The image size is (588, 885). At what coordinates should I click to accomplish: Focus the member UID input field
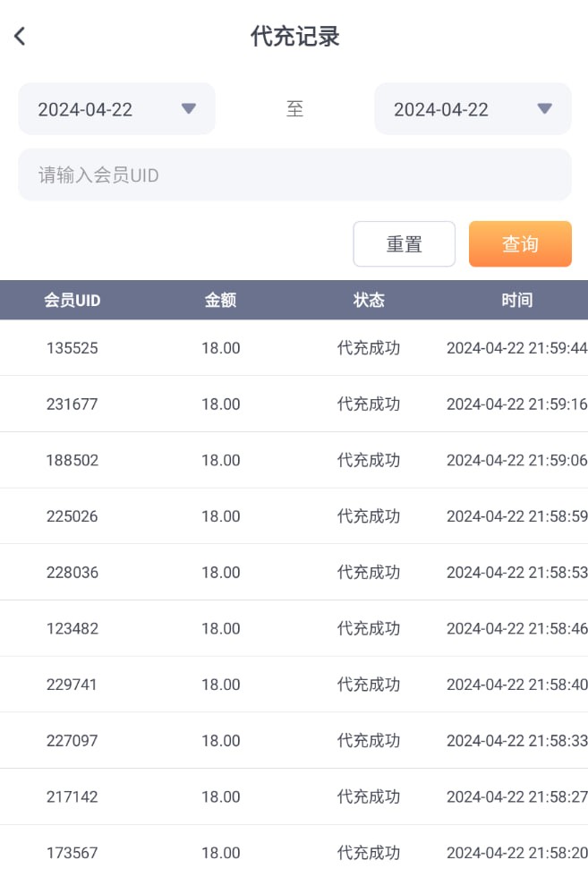point(294,174)
